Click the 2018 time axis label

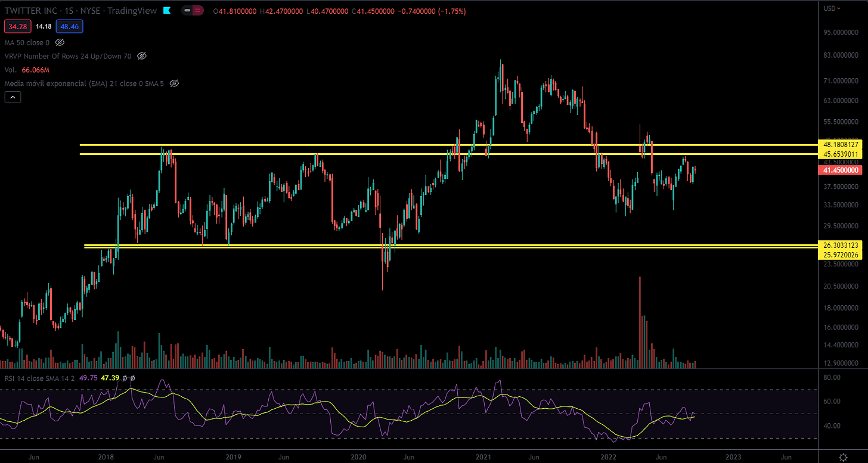click(106, 457)
